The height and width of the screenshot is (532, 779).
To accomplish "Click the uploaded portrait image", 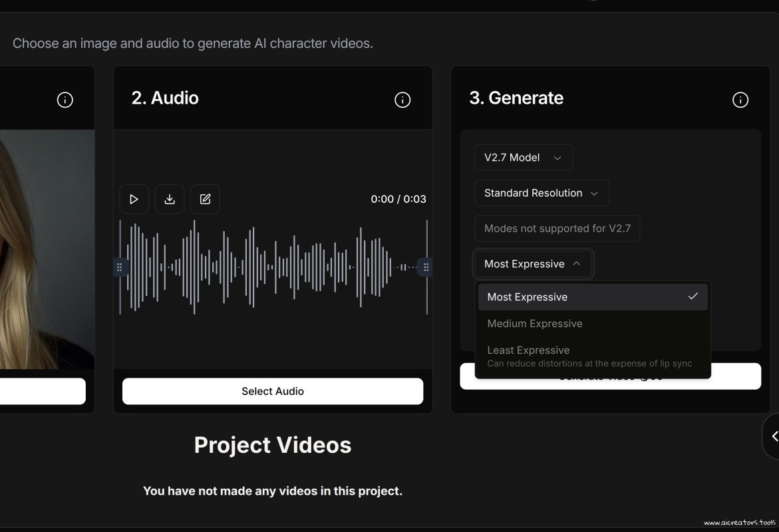I will (47, 249).
